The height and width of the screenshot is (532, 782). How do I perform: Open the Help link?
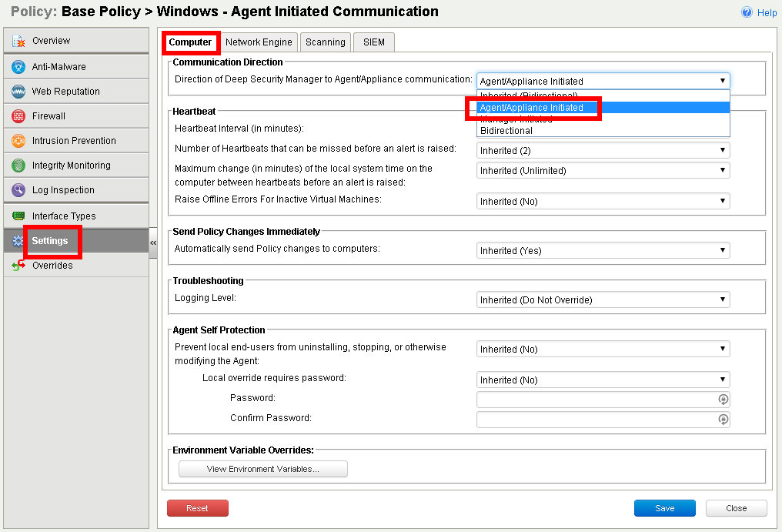tap(767, 13)
